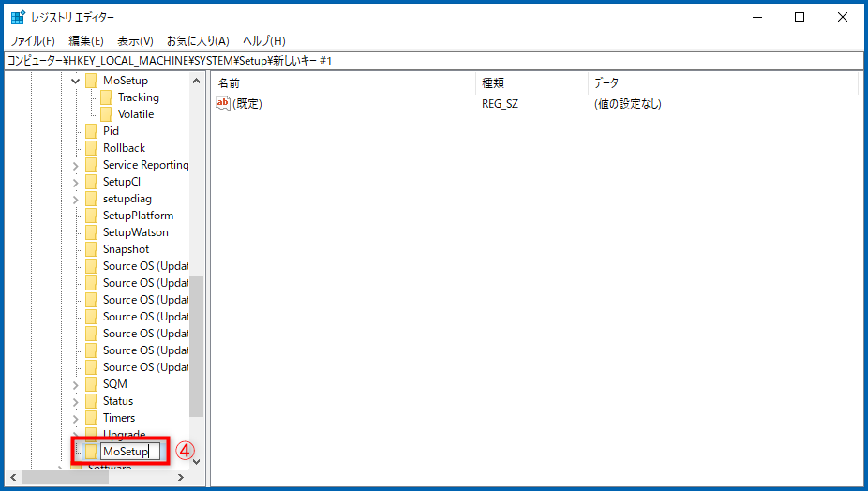Minimize the Registry Editor window
The image size is (868, 491).
pos(757,17)
